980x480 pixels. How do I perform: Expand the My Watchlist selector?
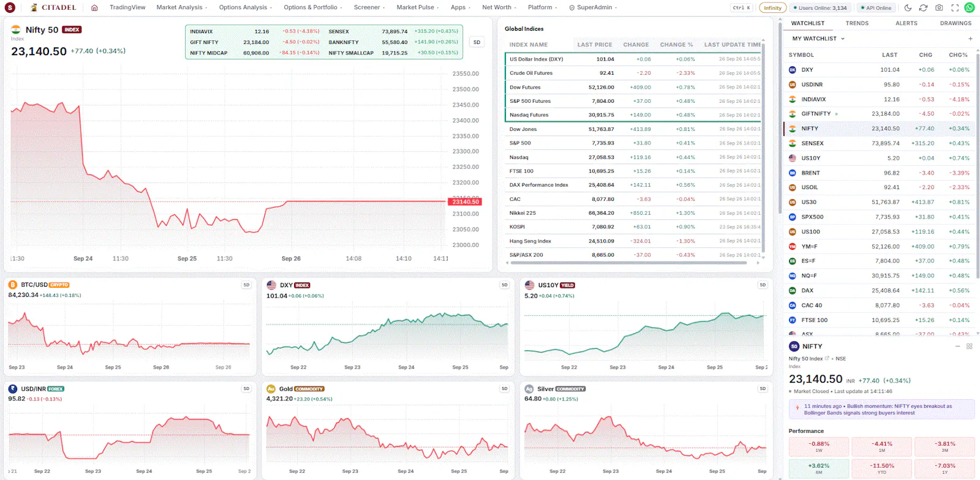(x=818, y=39)
